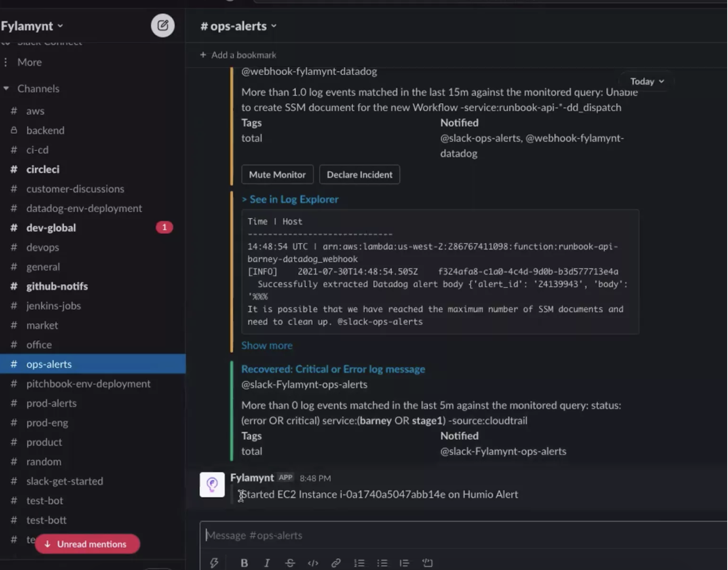Click the Fylamynt app avatar
728x570 pixels.
coord(212,485)
